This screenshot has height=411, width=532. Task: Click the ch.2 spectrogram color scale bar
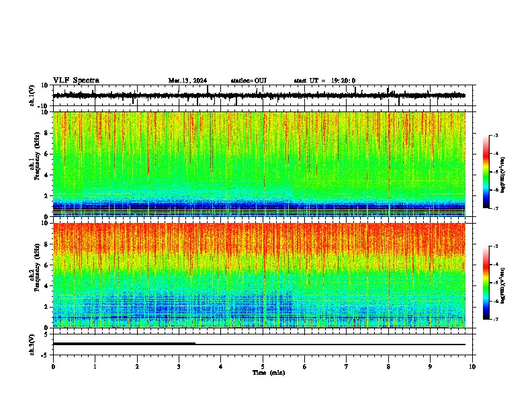pyautogui.click(x=486, y=283)
